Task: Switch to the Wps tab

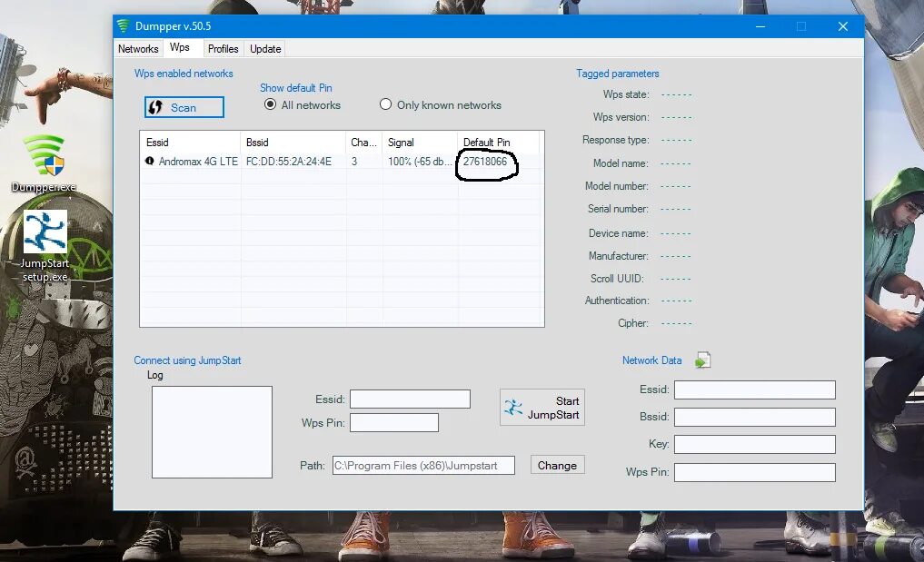Action: pyautogui.click(x=180, y=48)
